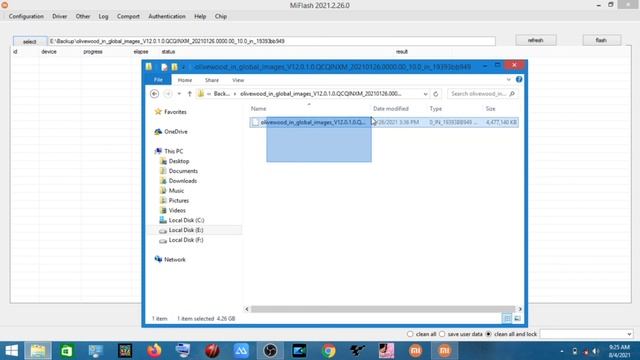Image resolution: width=640 pixels, height=360 pixels.
Task: Click the Explorer refresh icon
Action: [x=436, y=94]
